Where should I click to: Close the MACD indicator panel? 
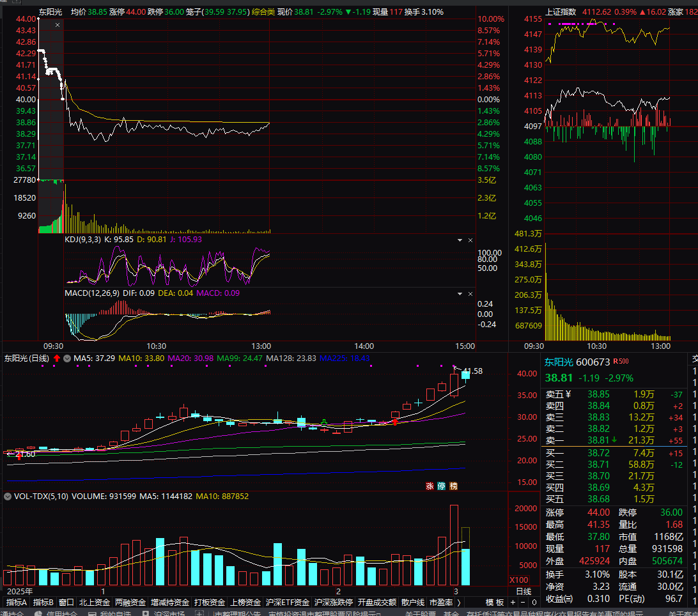(470, 294)
